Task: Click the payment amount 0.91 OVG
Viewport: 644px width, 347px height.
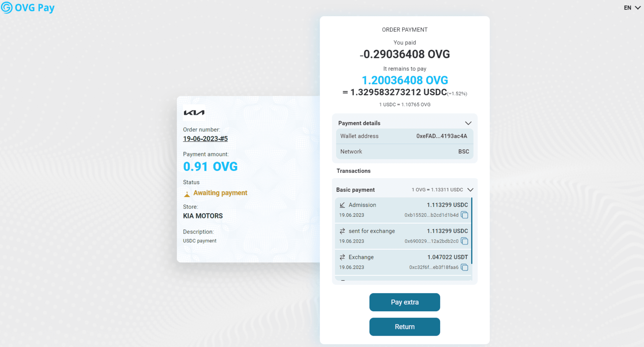Action: (210, 167)
